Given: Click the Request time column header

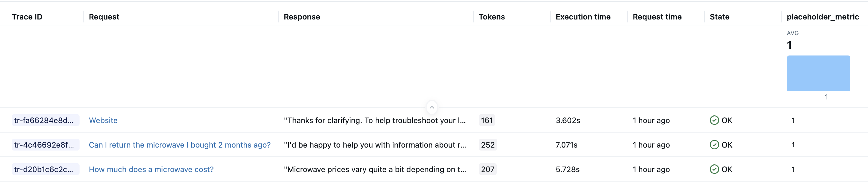Looking at the screenshot, I should pos(657,17).
